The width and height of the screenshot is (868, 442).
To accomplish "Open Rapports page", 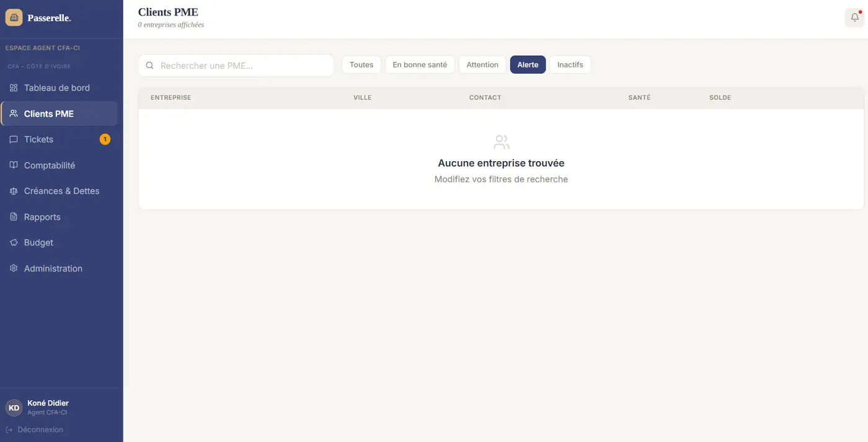I will tap(60, 217).
